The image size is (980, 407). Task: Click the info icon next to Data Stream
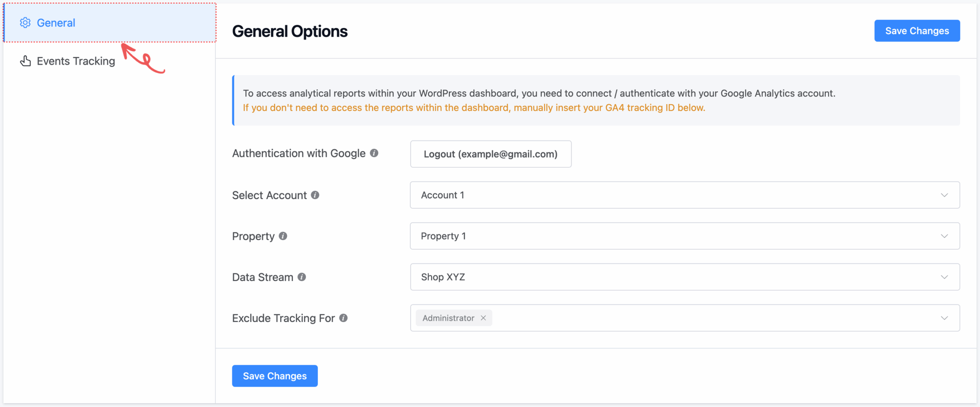pos(301,277)
